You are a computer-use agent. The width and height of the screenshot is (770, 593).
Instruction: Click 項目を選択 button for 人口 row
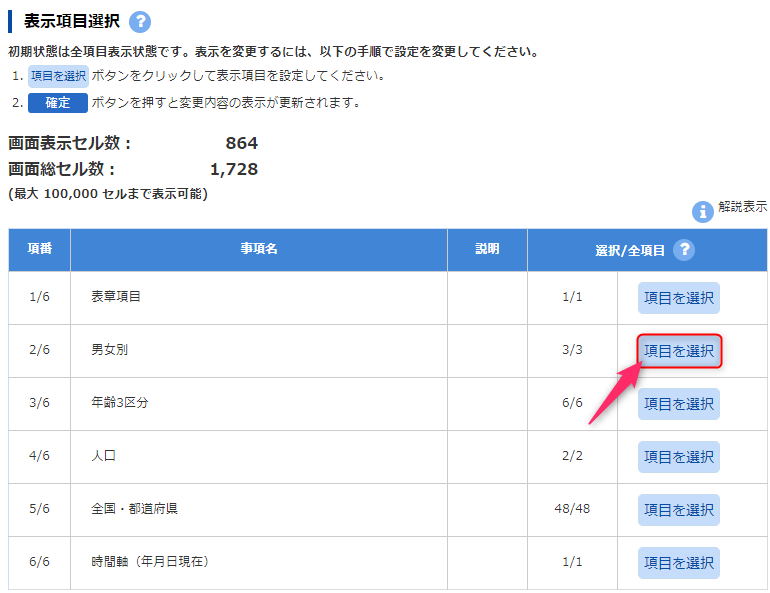[679, 457]
